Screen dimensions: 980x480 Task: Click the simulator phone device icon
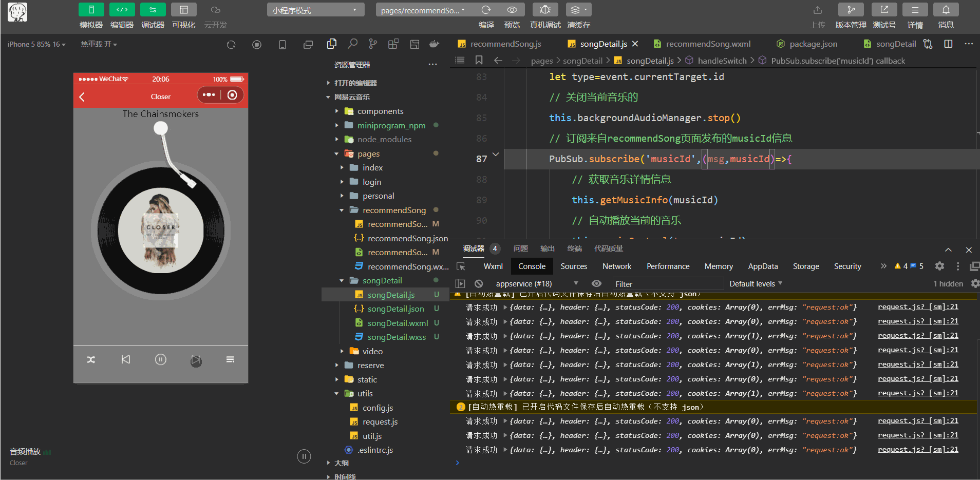pyautogui.click(x=282, y=45)
